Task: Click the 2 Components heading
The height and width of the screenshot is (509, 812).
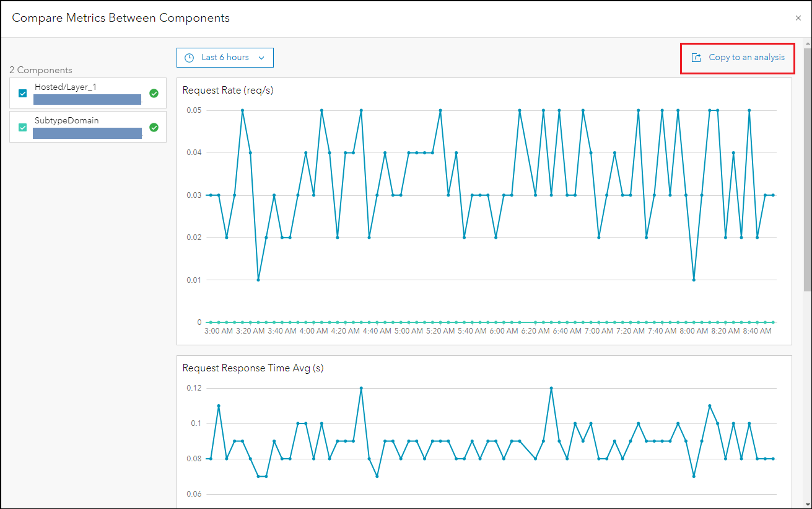Action: pos(41,70)
